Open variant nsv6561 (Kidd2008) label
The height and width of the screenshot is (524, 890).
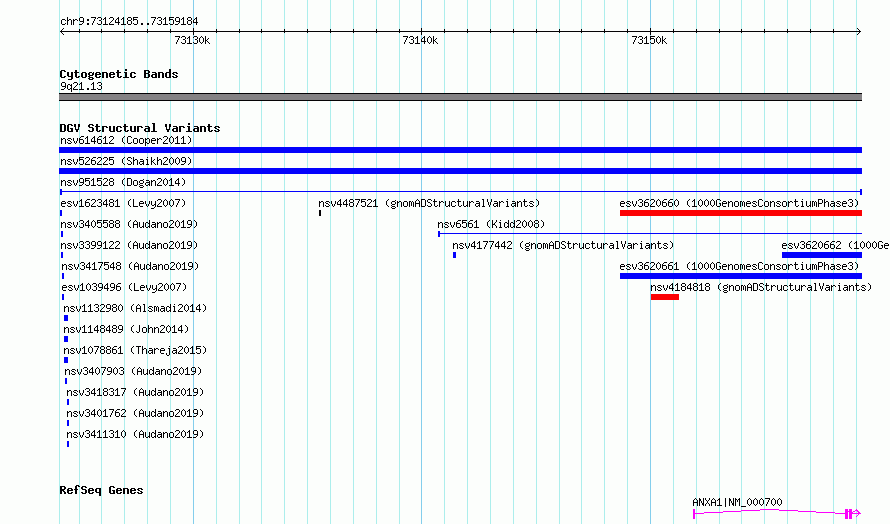[x=491, y=224]
